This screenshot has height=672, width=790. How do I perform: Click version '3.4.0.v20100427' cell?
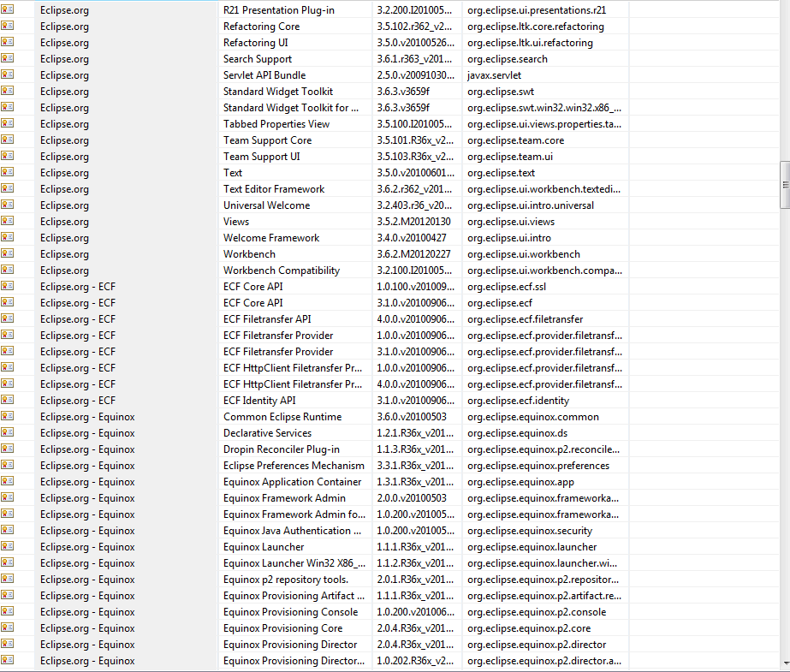tap(412, 238)
